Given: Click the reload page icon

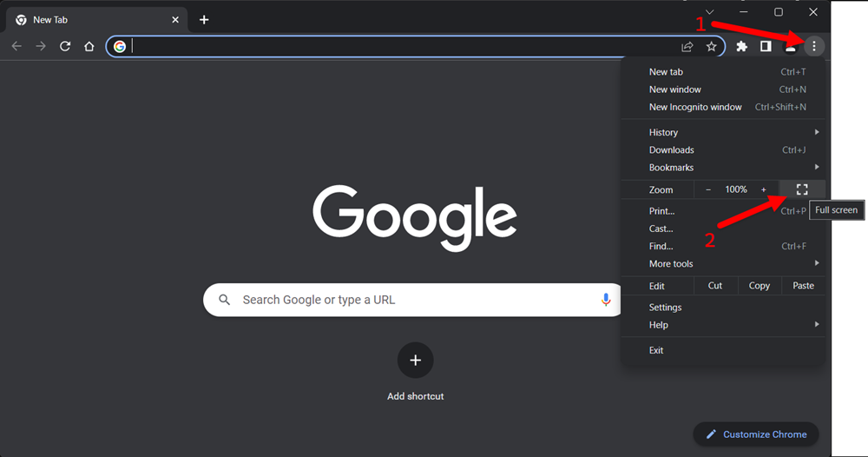Looking at the screenshot, I should [65, 47].
